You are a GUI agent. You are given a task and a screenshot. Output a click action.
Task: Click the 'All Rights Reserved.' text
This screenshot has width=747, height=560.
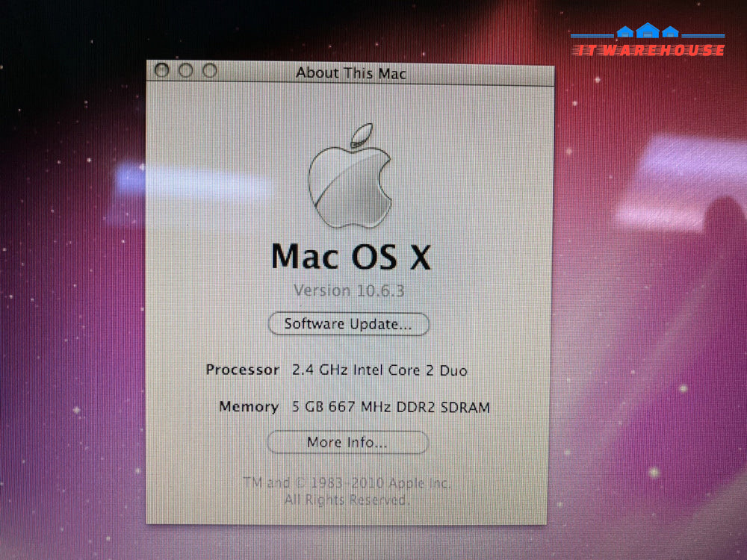[347, 500]
